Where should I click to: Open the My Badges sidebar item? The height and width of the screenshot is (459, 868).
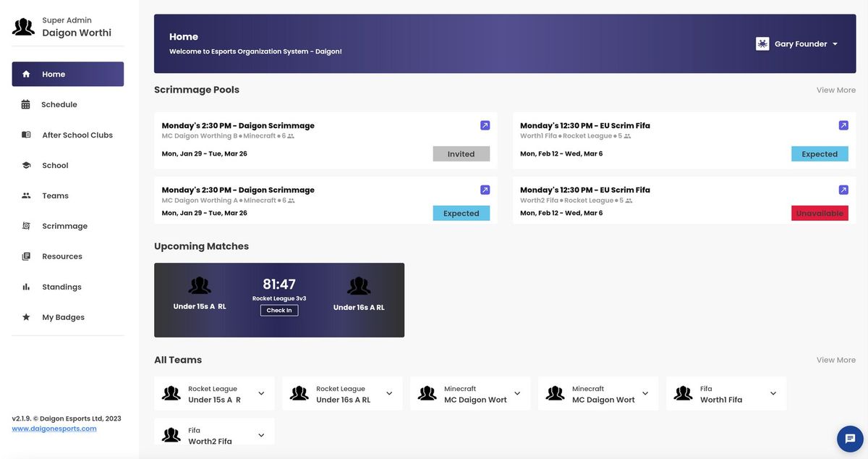(68, 317)
